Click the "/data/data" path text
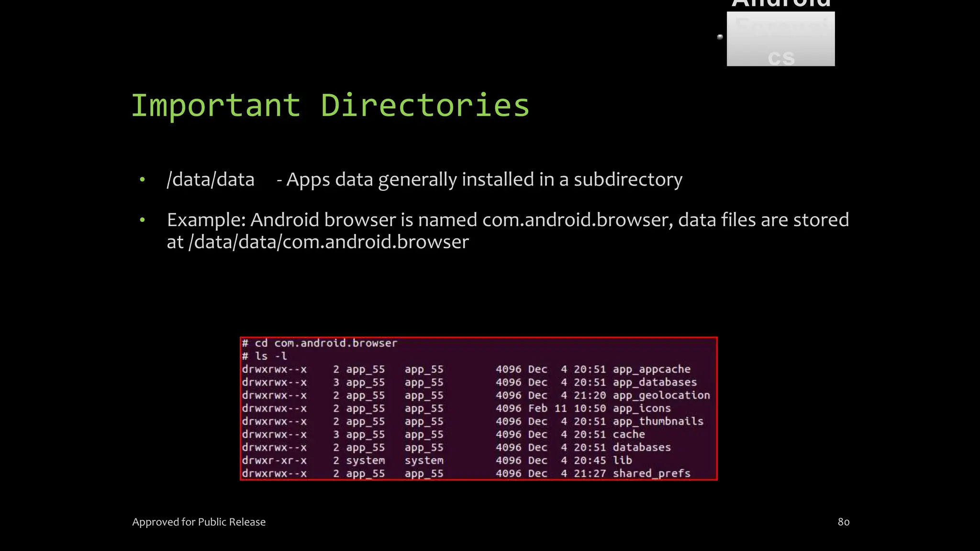 tap(211, 180)
